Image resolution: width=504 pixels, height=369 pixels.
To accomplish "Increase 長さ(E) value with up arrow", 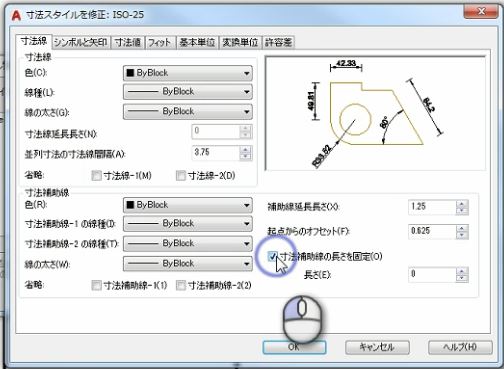I will point(462,271).
